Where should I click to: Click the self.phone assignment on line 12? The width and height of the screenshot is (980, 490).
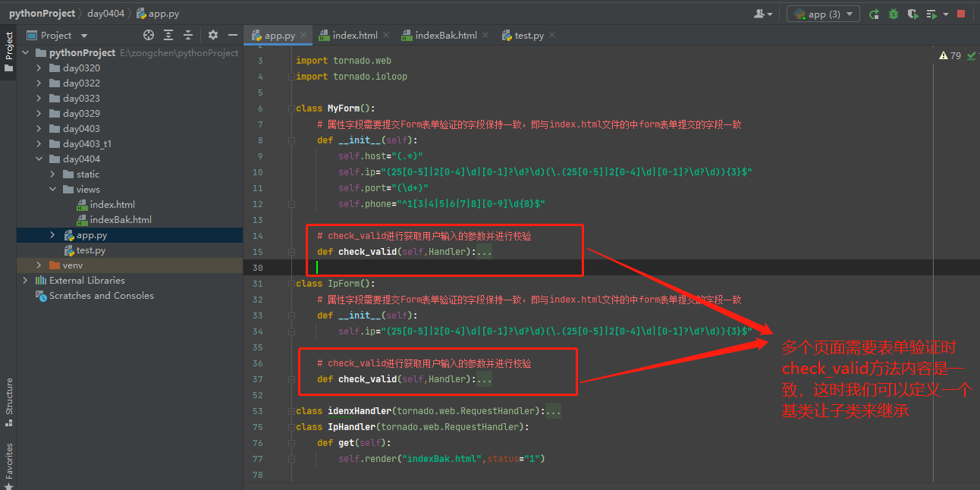click(441, 204)
